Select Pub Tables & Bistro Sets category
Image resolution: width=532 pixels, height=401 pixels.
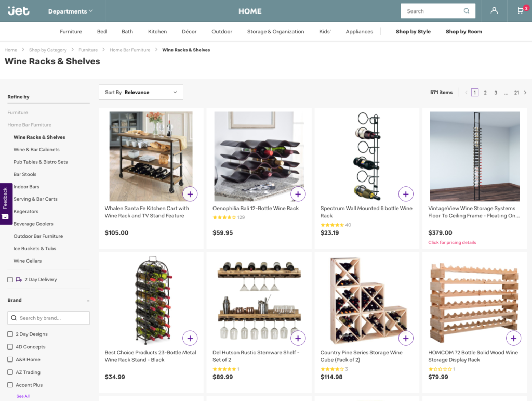[x=41, y=162]
